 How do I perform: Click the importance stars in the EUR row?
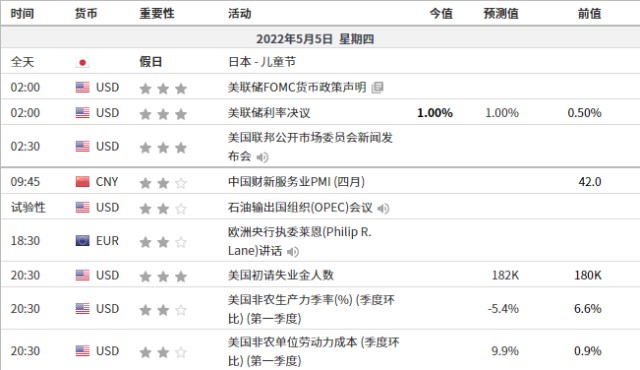point(163,241)
